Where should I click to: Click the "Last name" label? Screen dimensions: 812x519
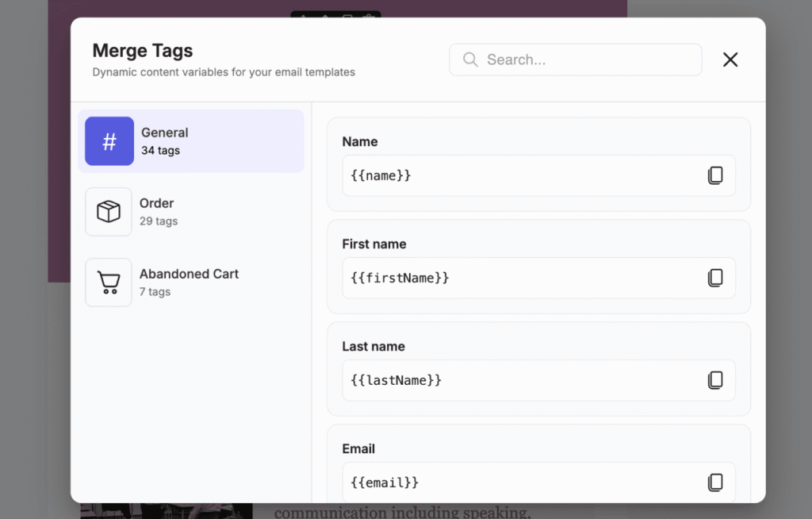(373, 346)
